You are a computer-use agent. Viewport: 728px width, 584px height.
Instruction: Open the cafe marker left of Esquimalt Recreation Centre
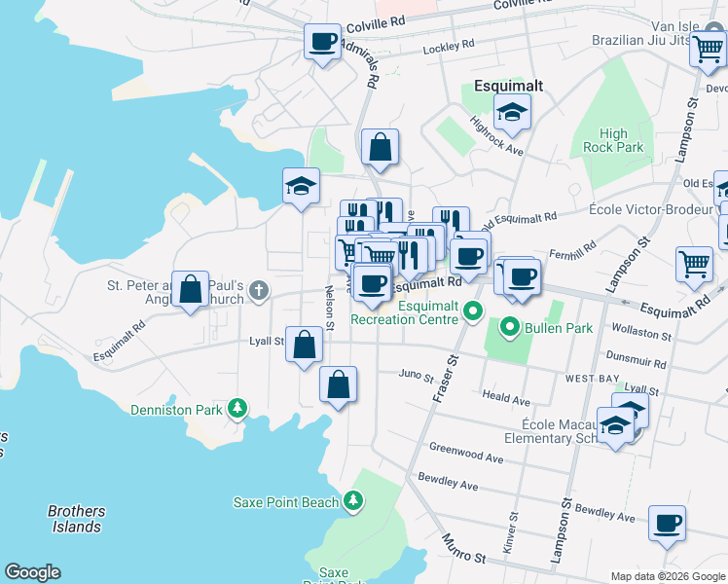(372, 285)
